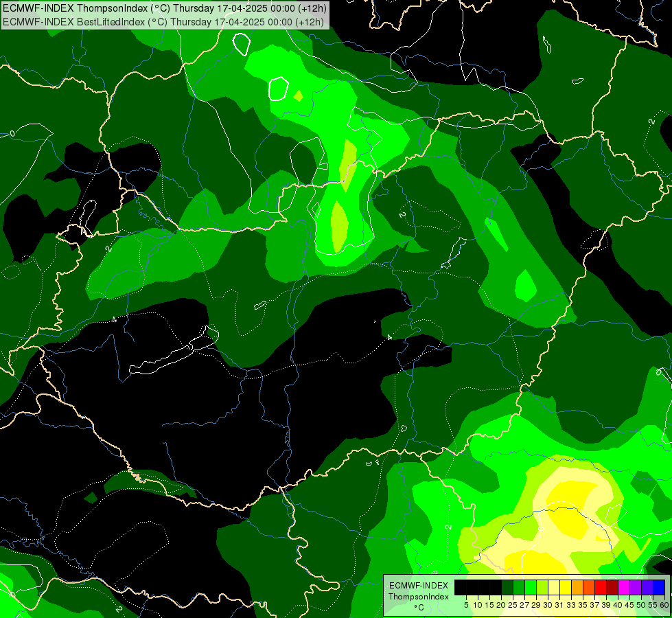The height and width of the screenshot is (618, 672).
Task: Pick the purple 45–50 legend swatch
Action: click(635, 587)
